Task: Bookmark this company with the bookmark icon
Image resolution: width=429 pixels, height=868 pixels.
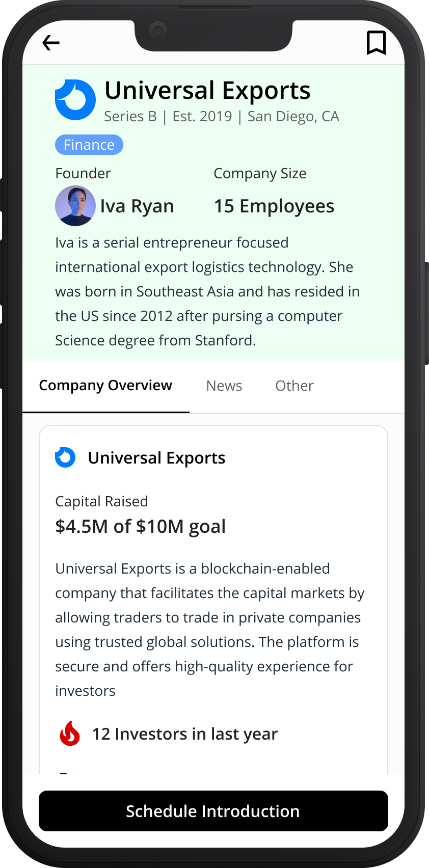Action: [376, 43]
